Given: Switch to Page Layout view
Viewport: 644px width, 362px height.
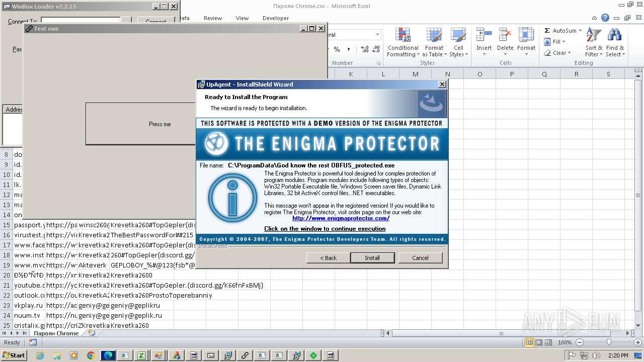Looking at the screenshot, I should tap(539, 342).
